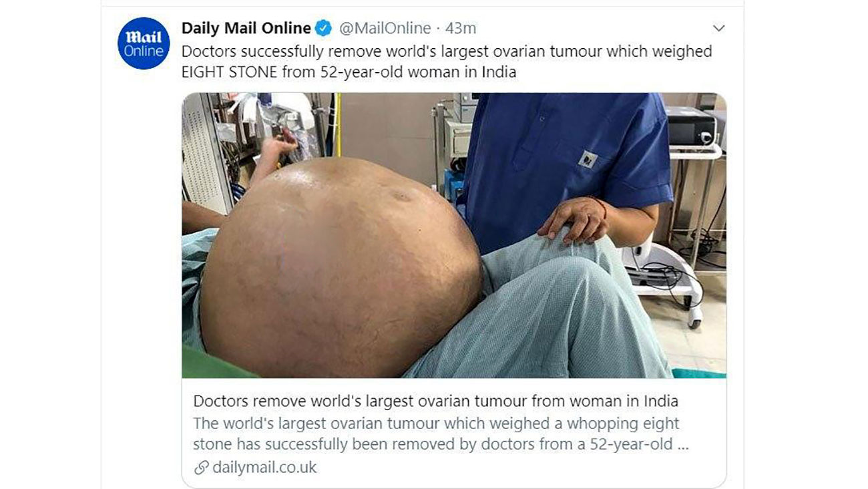Click the 'EIGHT STONE' line of tweet text
This screenshot has height=489, width=868.
tap(349, 72)
